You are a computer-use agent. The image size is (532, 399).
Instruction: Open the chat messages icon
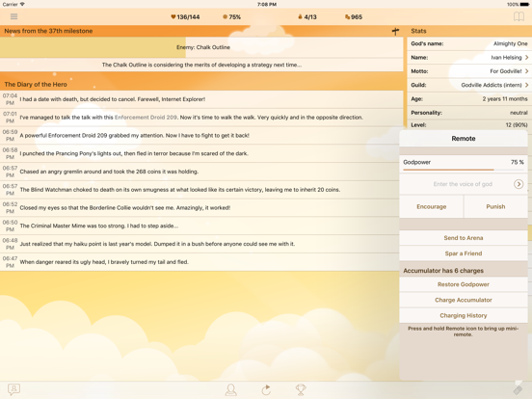pos(13,388)
